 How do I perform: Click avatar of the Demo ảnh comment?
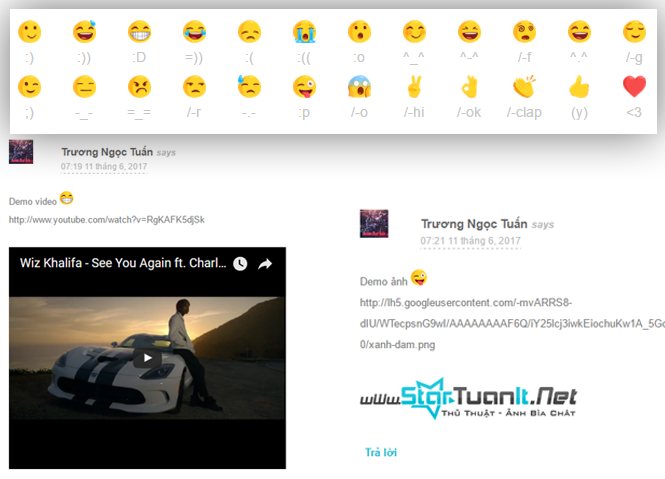[374, 224]
